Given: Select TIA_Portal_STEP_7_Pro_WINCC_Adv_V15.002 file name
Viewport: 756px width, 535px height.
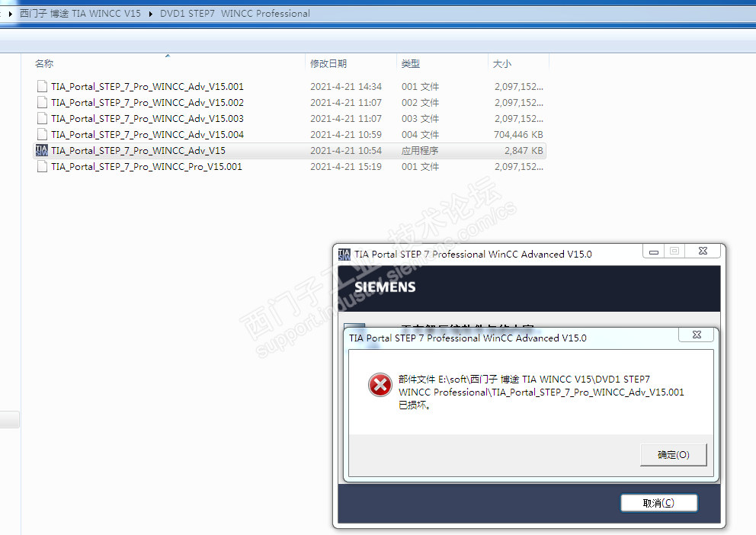Looking at the screenshot, I should point(148,103).
